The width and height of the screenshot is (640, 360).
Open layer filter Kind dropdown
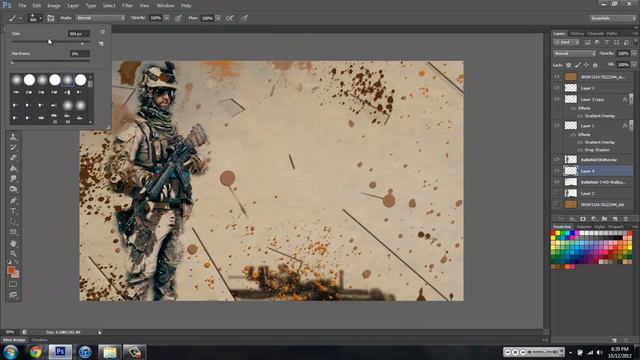click(x=567, y=42)
